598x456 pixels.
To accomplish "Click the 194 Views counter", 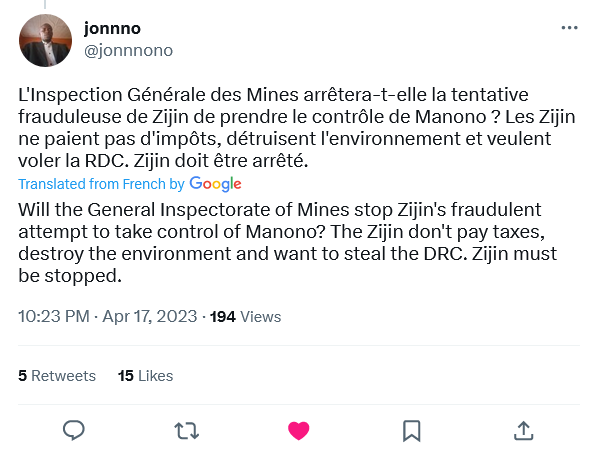I will (x=245, y=317).
